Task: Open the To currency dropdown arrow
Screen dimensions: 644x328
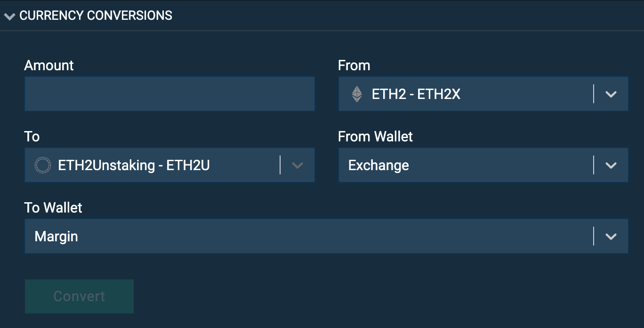Action: click(x=297, y=165)
